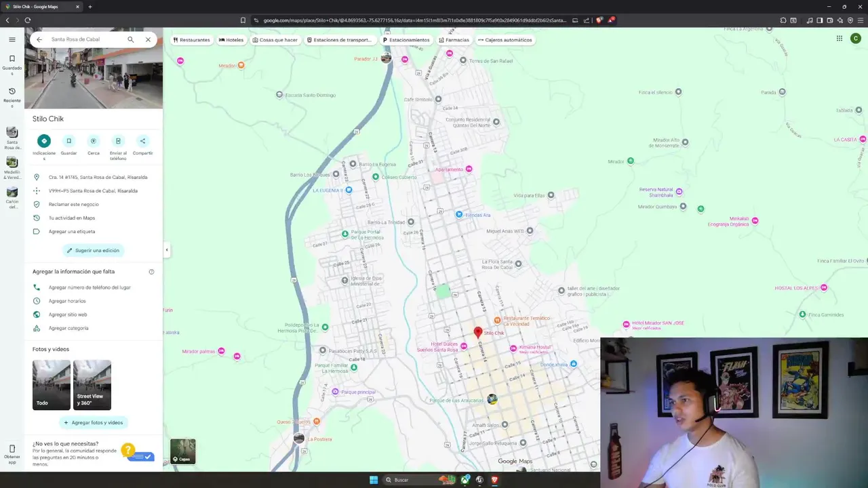The width and height of the screenshot is (868, 488).
Task: Click Agregar número de teléfono del lugar
Action: pyautogui.click(x=93, y=287)
